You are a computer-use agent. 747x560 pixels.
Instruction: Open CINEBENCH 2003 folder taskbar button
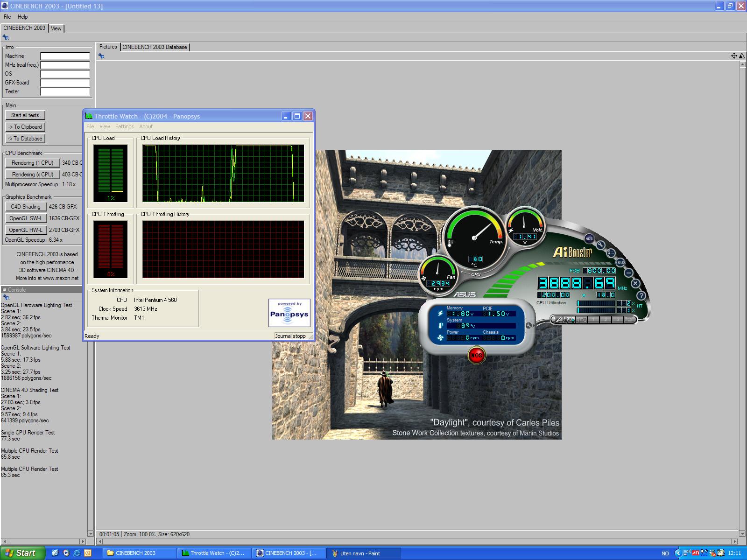click(x=139, y=553)
